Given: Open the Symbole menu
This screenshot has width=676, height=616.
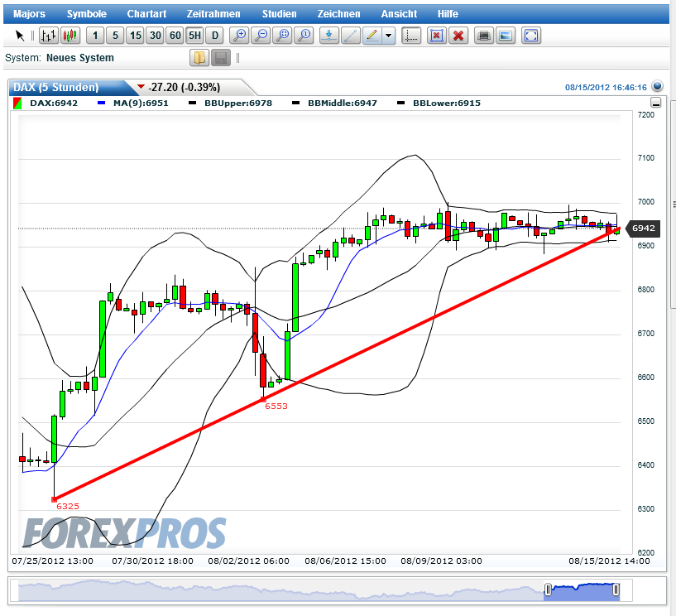Looking at the screenshot, I should coord(86,14).
